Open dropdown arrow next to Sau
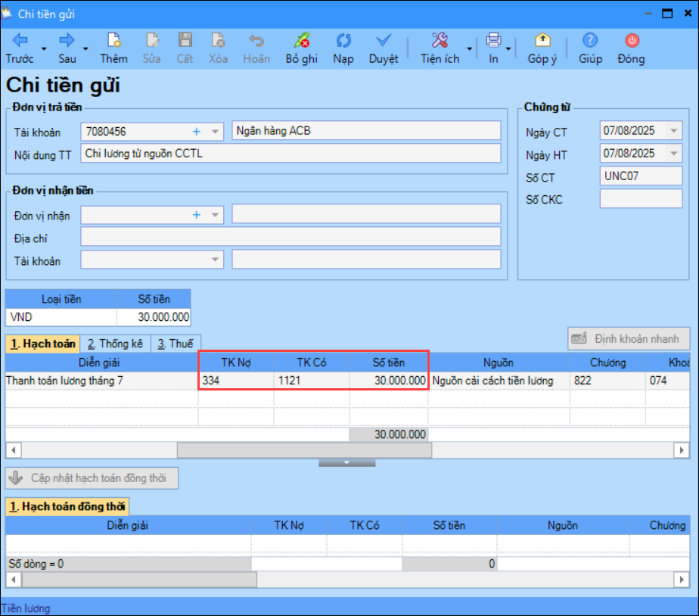 point(85,48)
